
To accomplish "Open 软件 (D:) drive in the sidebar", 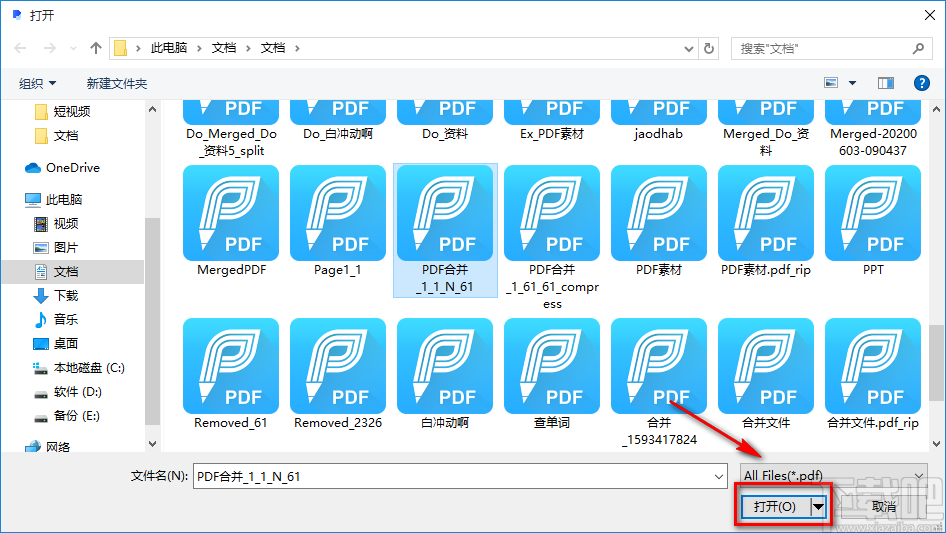I will 68,392.
